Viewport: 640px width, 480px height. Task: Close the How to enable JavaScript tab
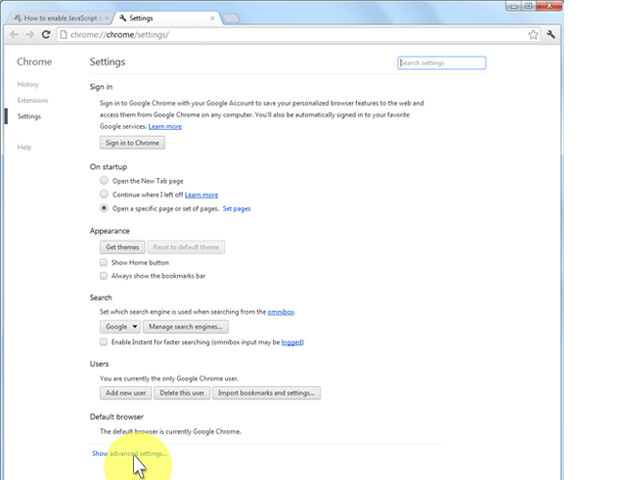coord(106,18)
